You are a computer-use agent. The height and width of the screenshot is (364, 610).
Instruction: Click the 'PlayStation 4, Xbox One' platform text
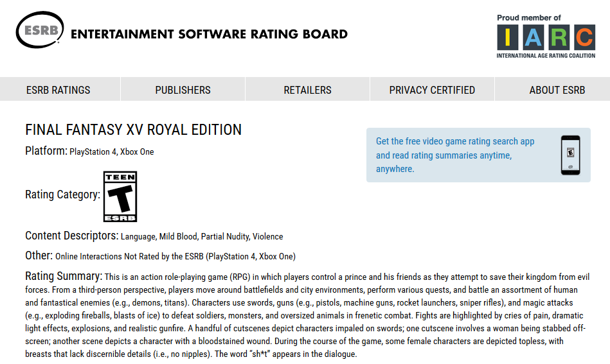112,152
